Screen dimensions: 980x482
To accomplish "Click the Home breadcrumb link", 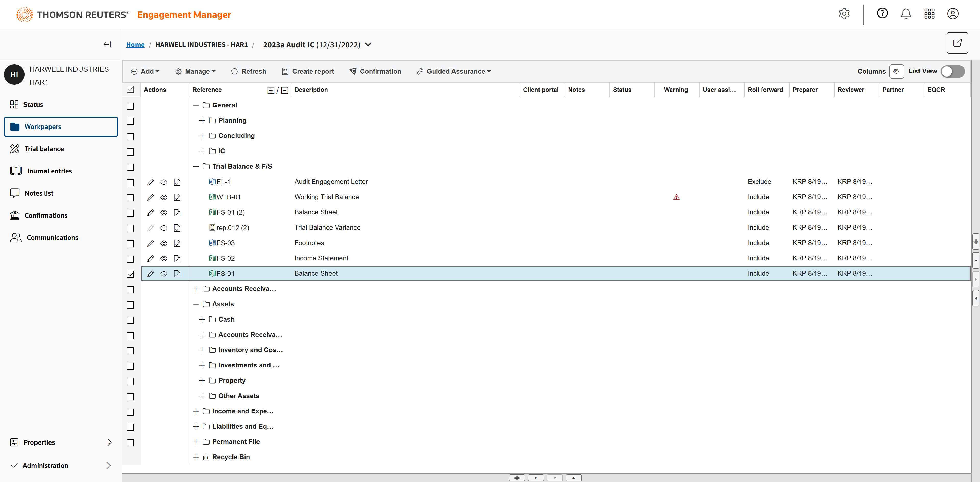I will coord(136,44).
